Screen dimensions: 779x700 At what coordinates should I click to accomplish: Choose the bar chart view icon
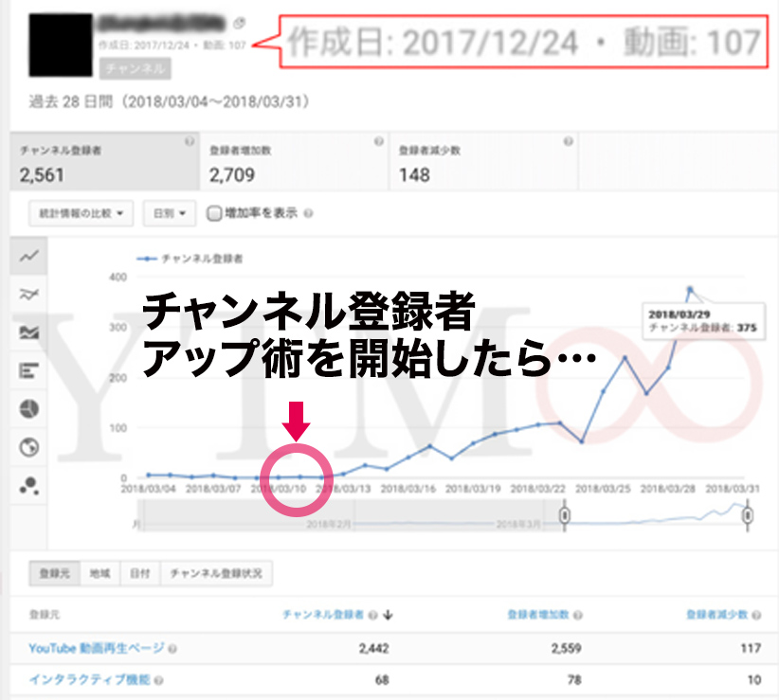coord(28,370)
